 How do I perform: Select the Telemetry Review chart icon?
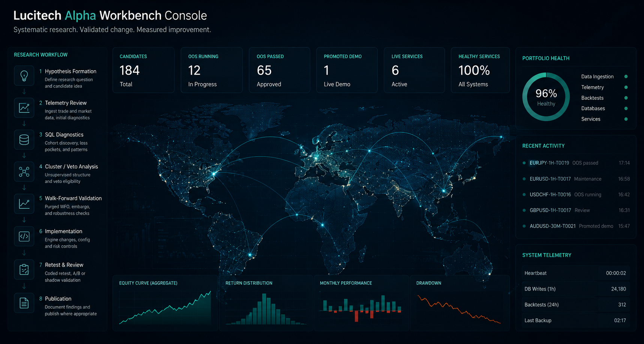pos(24,108)
